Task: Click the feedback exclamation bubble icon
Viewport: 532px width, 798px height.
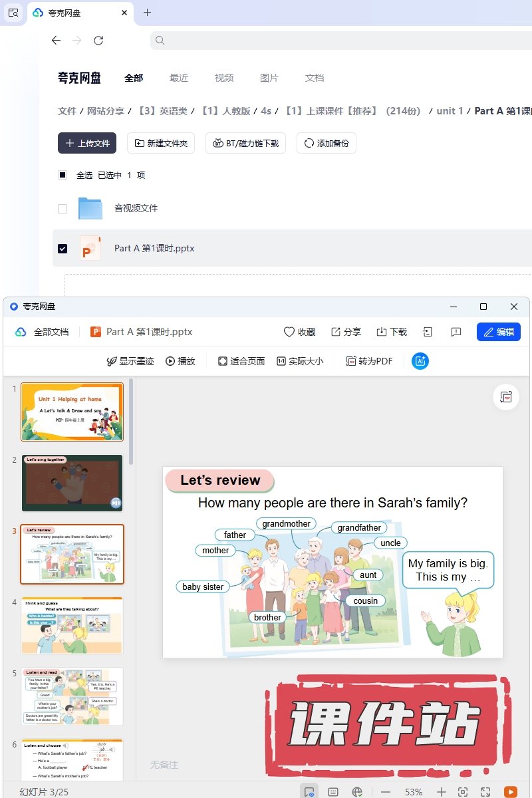Action: [456, 332]
